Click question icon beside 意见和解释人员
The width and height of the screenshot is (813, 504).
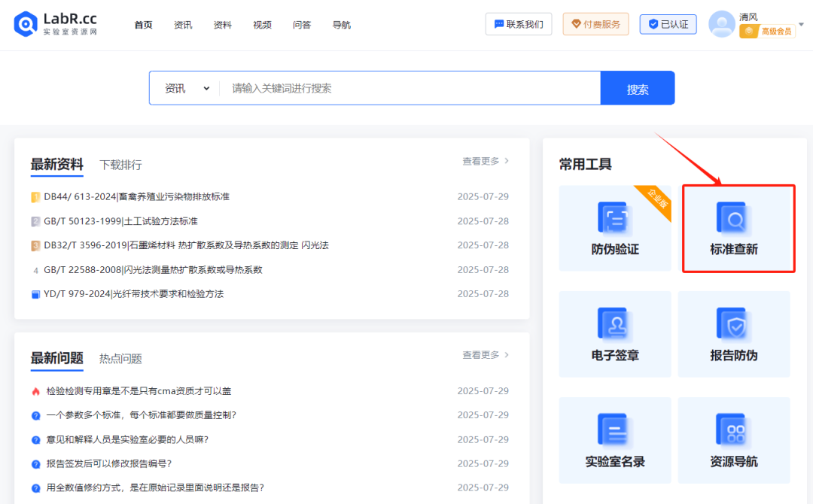click(x=35, y=440)
